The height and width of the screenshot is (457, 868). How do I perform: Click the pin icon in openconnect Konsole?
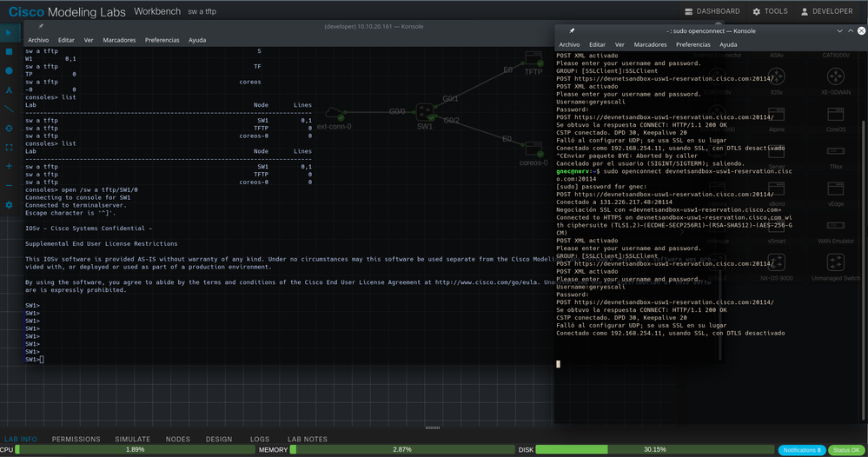[572, 31]
